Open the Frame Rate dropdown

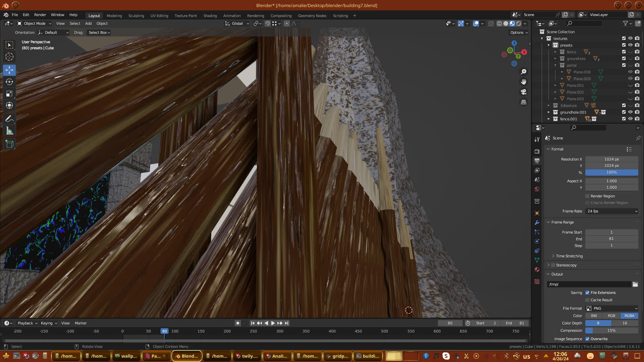pos(611,211)
